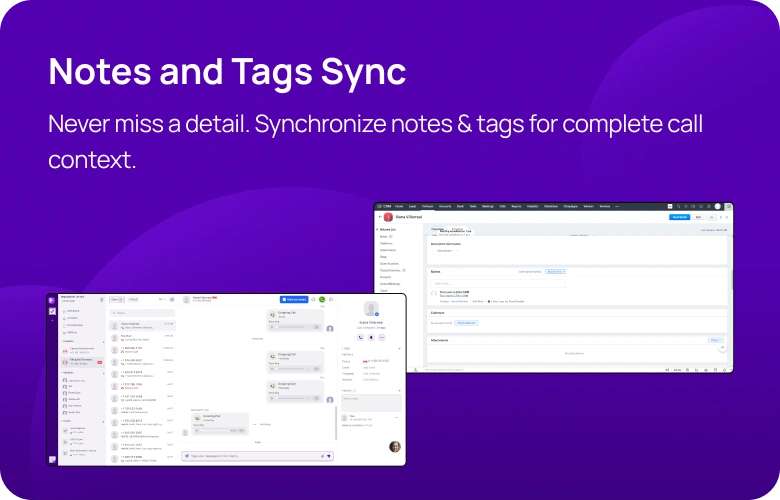Click the middle purple icon under contact's name

pos(371,337)
